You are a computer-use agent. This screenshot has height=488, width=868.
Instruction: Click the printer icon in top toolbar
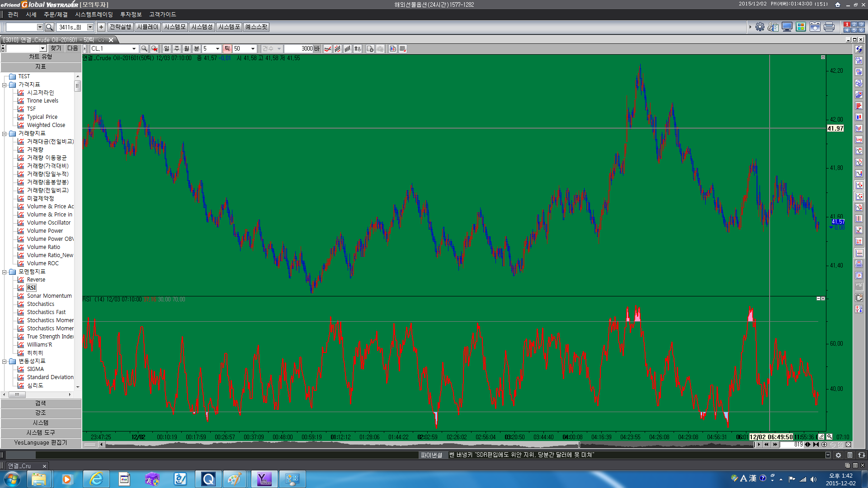[829, 27]
